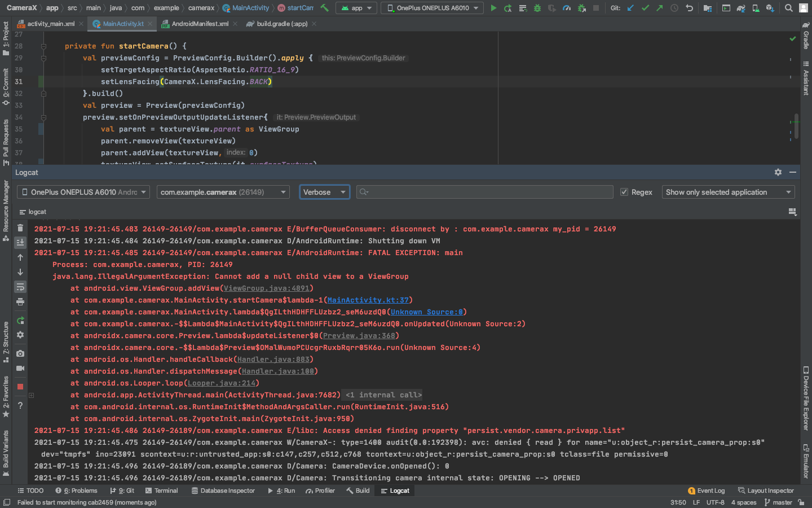Image resolution: width=812 pixels, height=508 pixels.
Task: Open the com.example.camerax process dropdown
Action: 223,192
